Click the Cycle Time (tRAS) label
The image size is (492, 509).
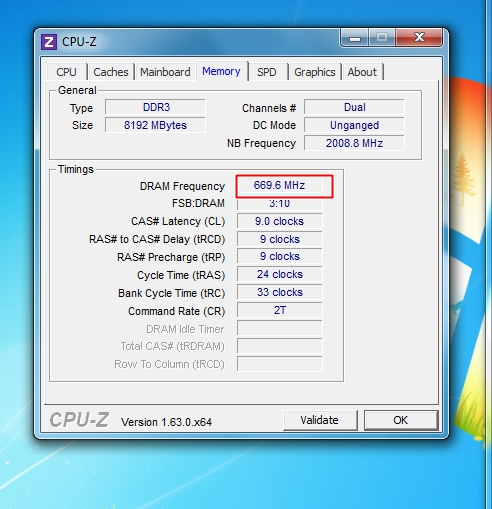click(x=181, y=275)
